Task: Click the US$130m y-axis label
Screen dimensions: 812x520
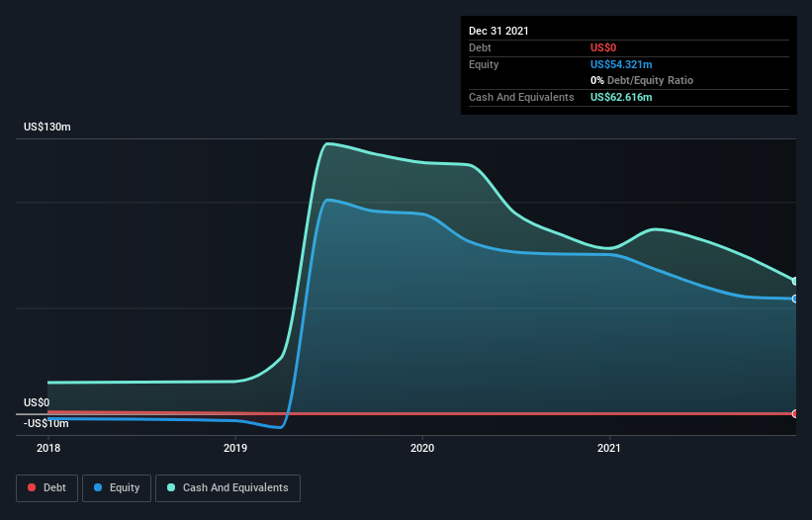Action: tap(47, 127)
